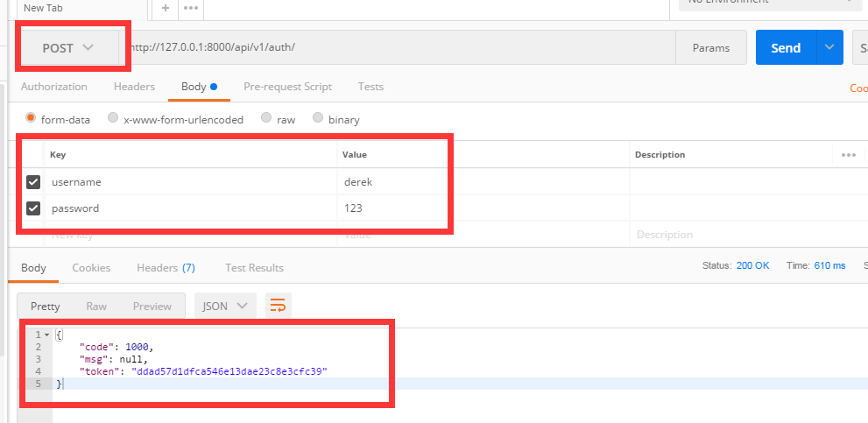The width and height of the screenshot is (868, 423).
Task: Collapse JSON object with line 1 fold arrow
Action: tap(46, 335)
